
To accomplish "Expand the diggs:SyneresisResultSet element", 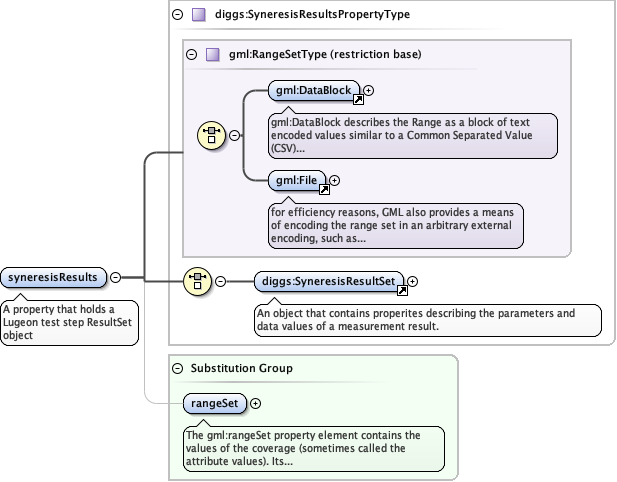I will 413,282.
